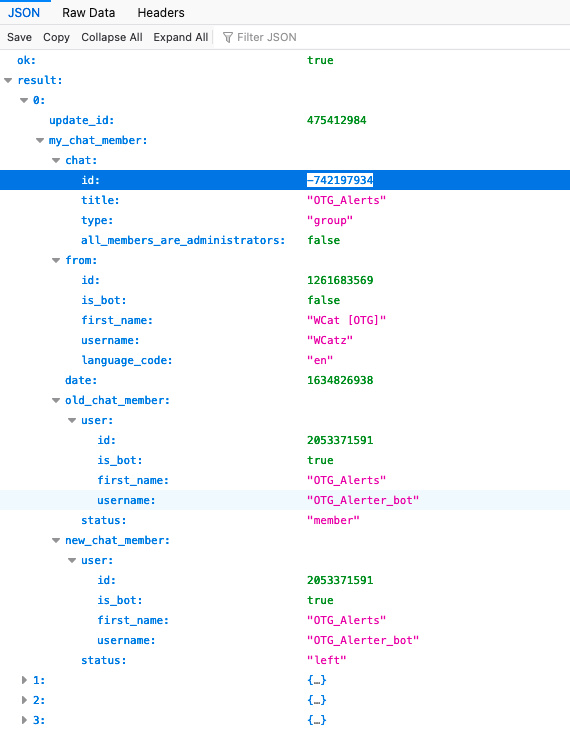This screenshot has width=570, height=753.
Task: Click Collapse All in the toolbar
Action: [x=112, y=37]
